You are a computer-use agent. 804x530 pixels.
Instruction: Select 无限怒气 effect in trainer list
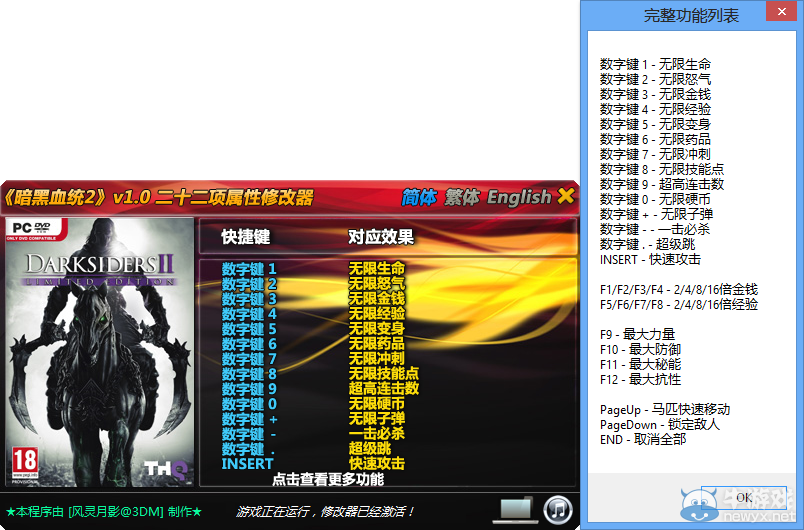click(377, 283)
